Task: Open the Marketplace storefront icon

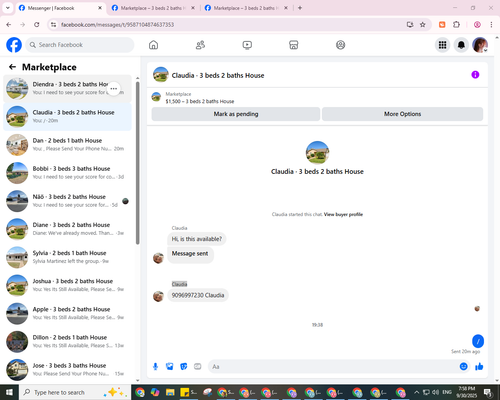Action: coord(293,45)
